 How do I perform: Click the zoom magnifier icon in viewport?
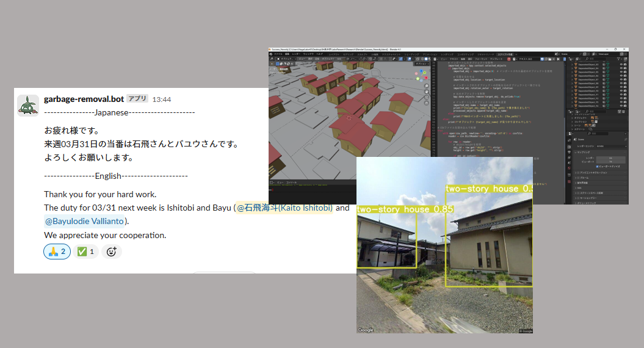(427, 87)
